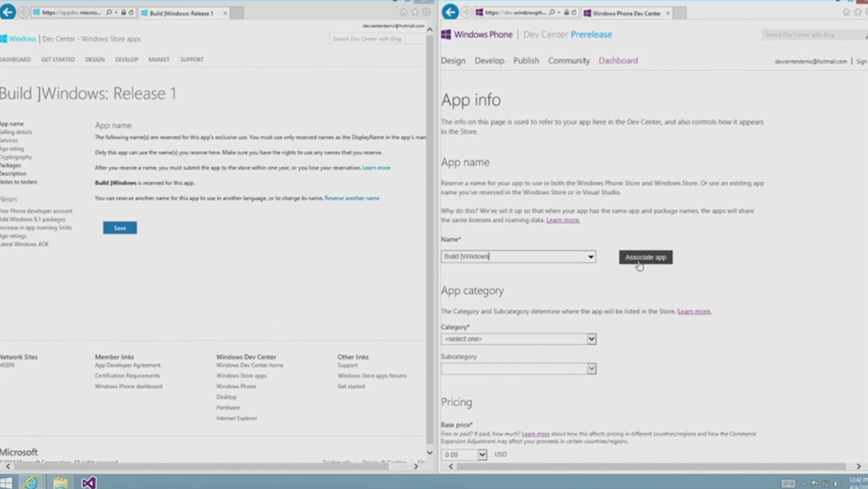Image resolution: width=868 pixels, height=489 pixels.
Task: Open a new tab in right browser
Action: (x=680, y=13)
